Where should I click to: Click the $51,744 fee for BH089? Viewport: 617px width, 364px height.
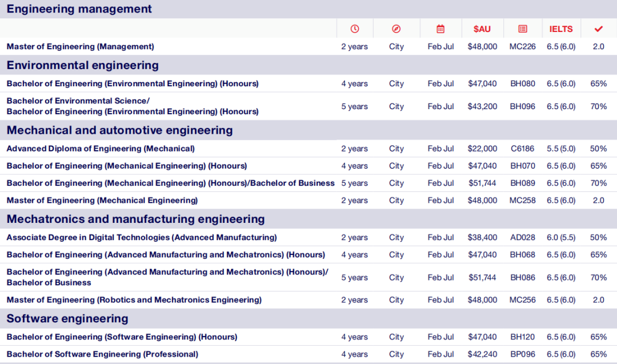pyautogui.click(x=482, y=183)
